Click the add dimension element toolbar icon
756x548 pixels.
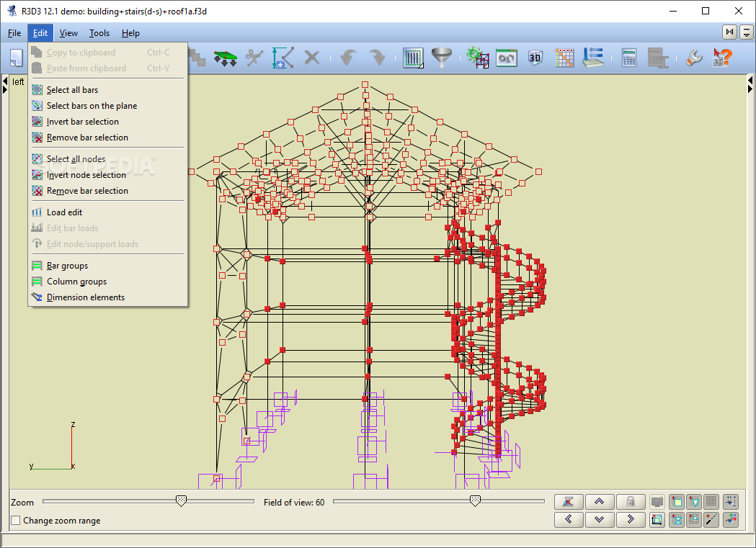point(283,58)
